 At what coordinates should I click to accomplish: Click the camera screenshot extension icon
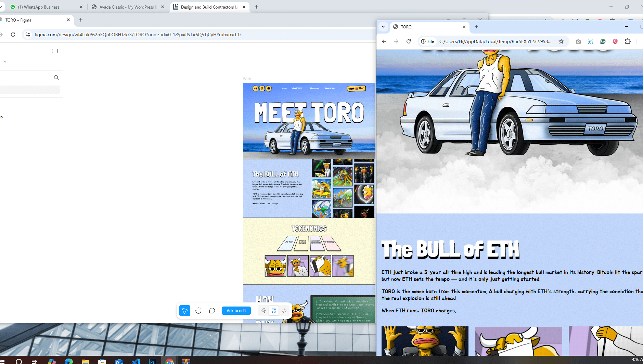[x=578, y=41]
